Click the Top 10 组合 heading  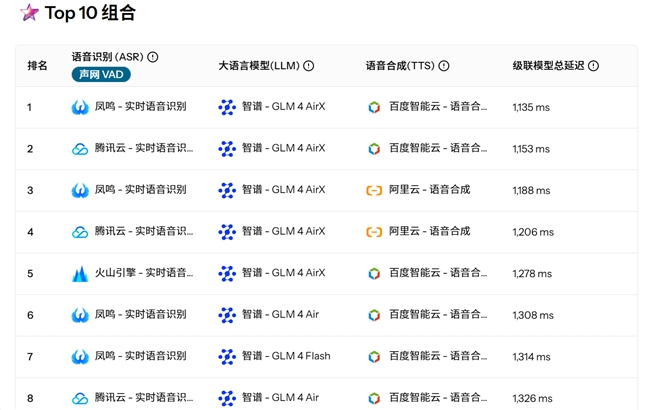click(90, 13)
